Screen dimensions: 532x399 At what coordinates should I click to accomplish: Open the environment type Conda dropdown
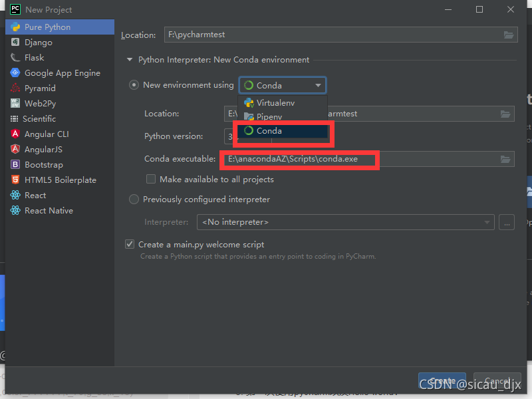point(282,85)
